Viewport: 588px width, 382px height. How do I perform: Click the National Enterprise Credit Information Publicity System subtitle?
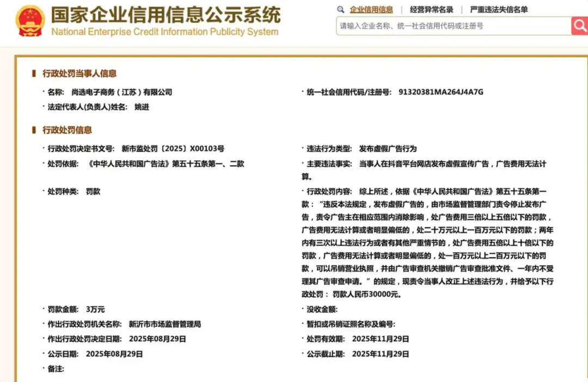164,32
